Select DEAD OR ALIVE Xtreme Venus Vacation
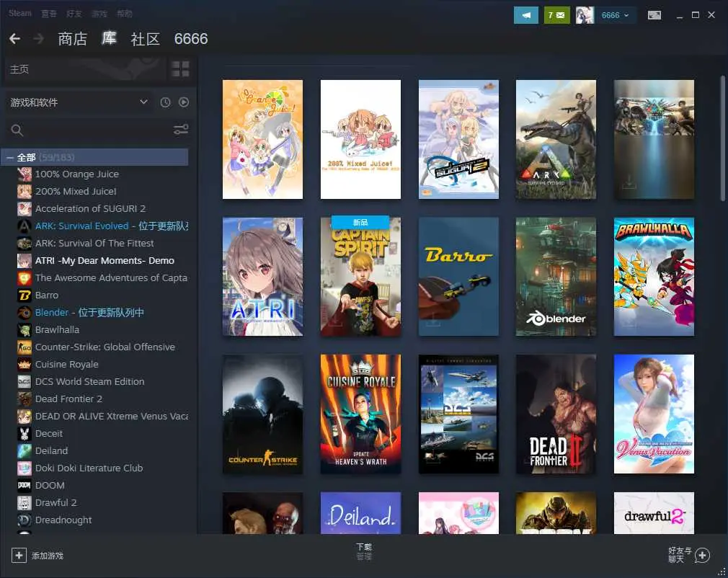This screenshot has height=578, width=728. pyautogui.click(x=112, y=416)
